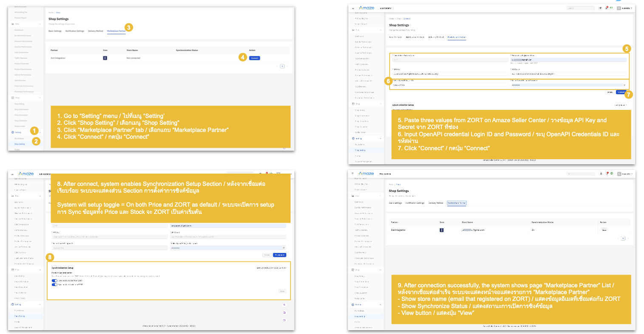Toggle the hamburger menu in the step 9 screenshot
644x334 pixels.
(353, 174)
